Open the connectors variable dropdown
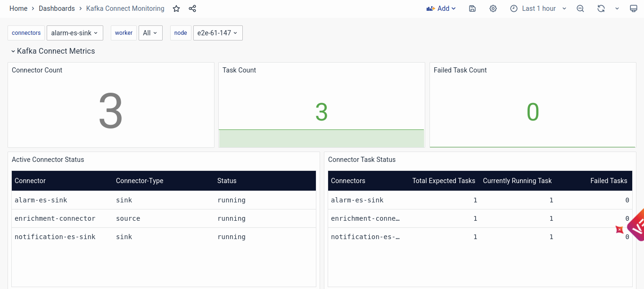The height and width of the screenshot is (289, 644). click(74, 33)
